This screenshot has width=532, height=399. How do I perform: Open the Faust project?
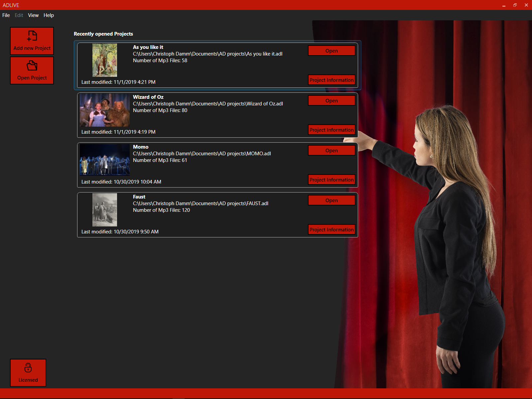point(332,200)
